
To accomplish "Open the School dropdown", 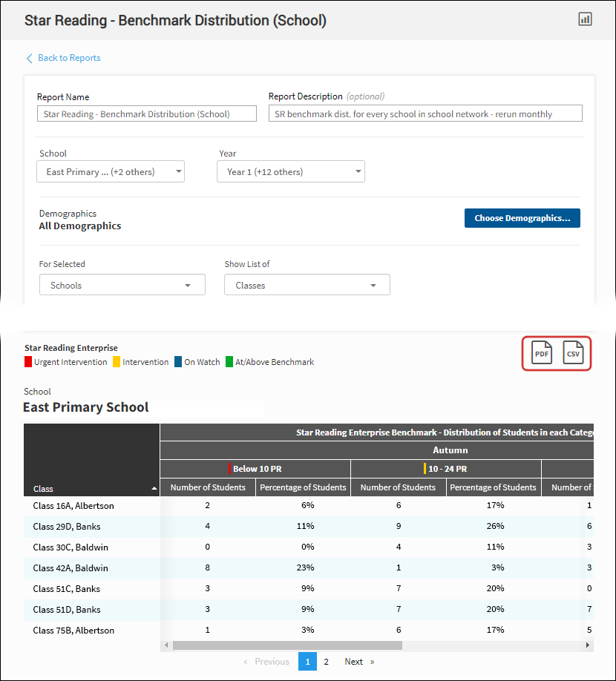I will tap(111, 171).
